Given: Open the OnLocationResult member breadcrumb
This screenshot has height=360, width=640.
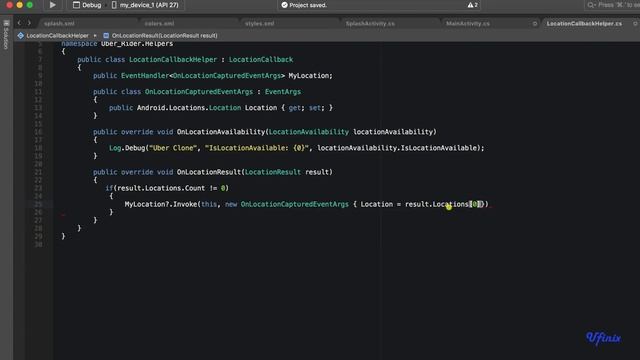Looking at the screenshot, I should pyautogui.click(x=164, y=36).
